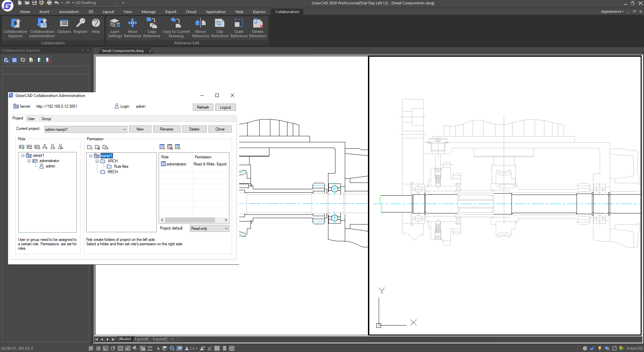Open Collaboration Administration ribbon tool
Viewport: 644px width, 352px height.
click(x=42, y=28)
